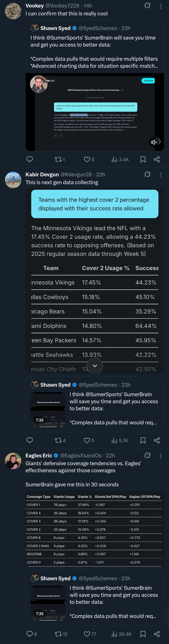169x644 pixels.
Task: Expand the cover 2 table with down chevron
Action: click(x=95, y=366)
